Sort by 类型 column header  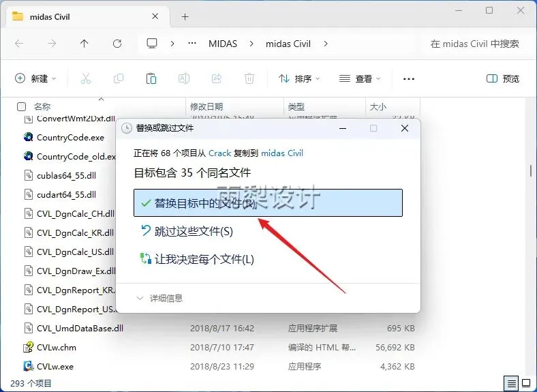click(x=296, y=106)
